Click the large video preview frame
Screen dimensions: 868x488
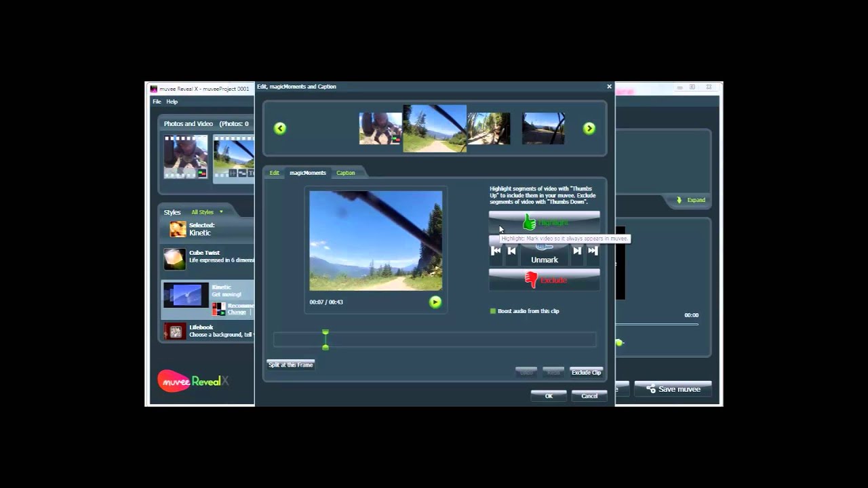click(x=376, y=241)
